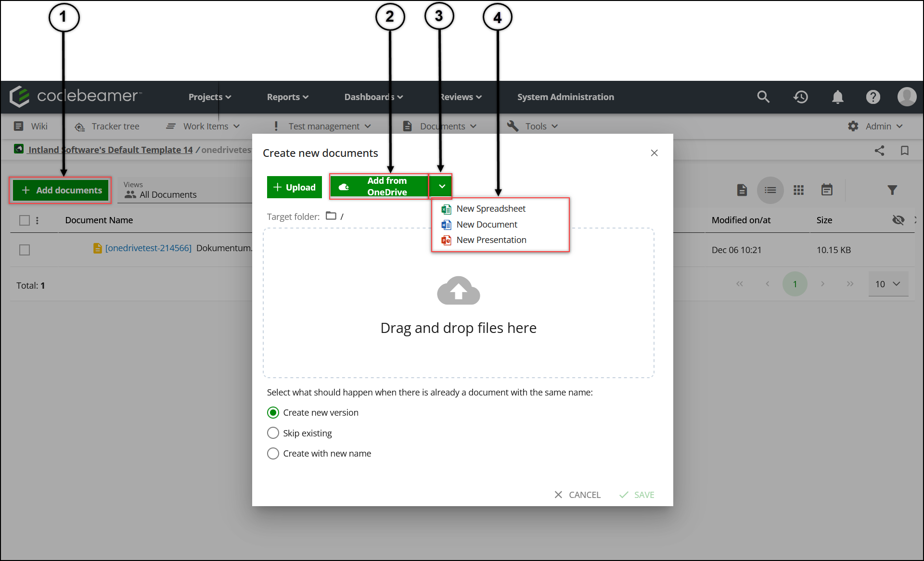Select Create with new name option
Screen dimensions: 924x561
[x=273, y=454]
